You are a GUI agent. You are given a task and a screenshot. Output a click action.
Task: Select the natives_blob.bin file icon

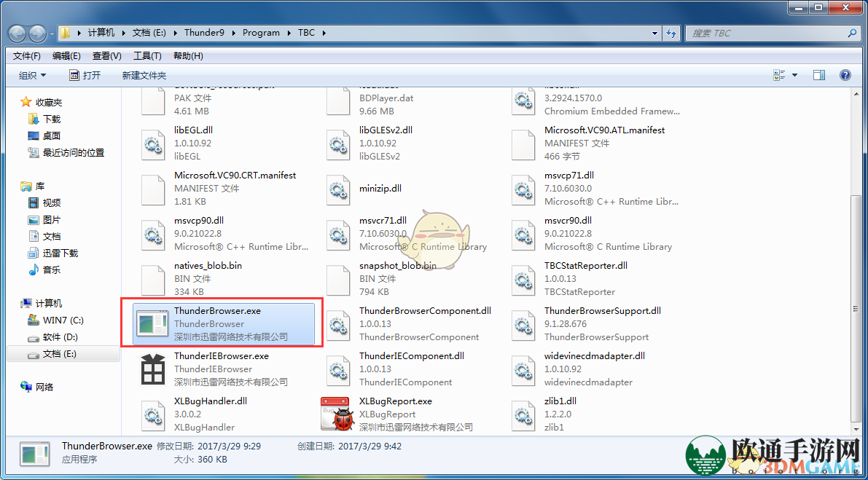click(152, 279)
